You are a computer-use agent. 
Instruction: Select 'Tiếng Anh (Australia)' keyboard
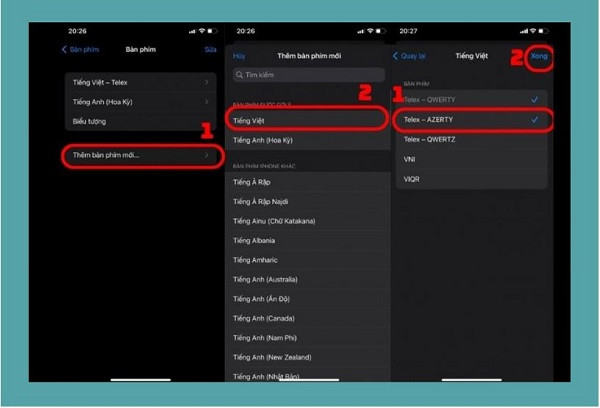pyautogui.click(x=307, y=279)
